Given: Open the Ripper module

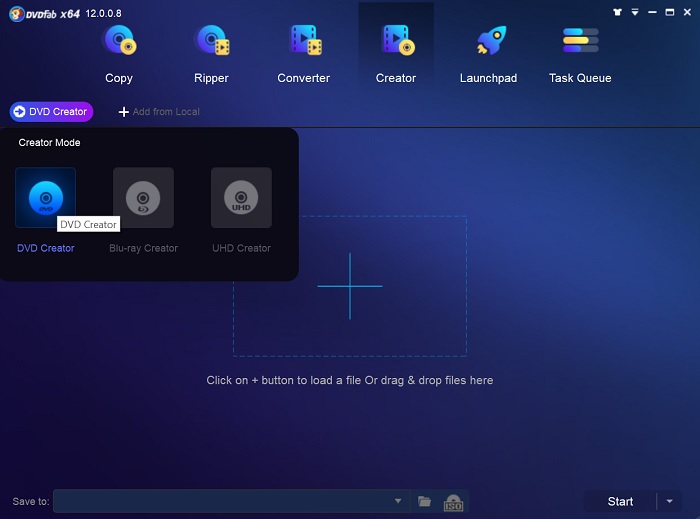Looking at the screenshot, I should pos(212,54).
